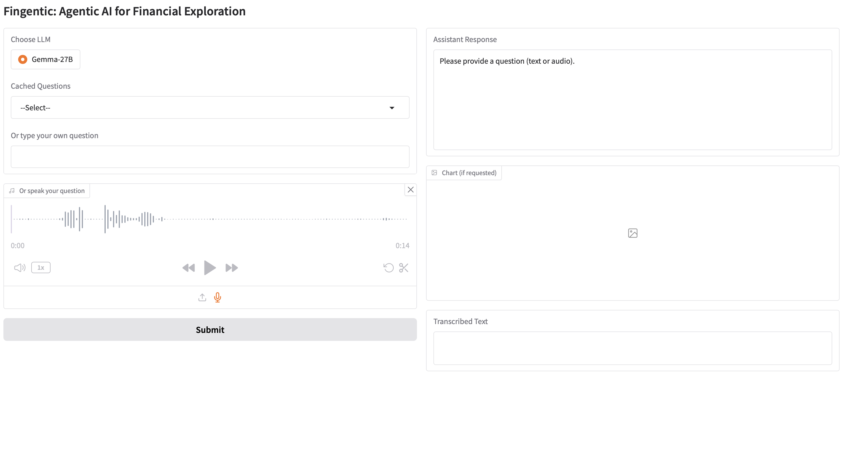Mute audio with the volume icon
Image resolution: width=868 pixels, height=452 pixels.
(x=20, y=268)
